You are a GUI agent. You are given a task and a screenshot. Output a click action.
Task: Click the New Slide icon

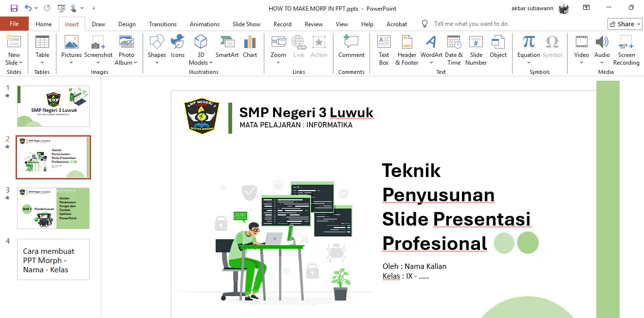tap(14, 42)
